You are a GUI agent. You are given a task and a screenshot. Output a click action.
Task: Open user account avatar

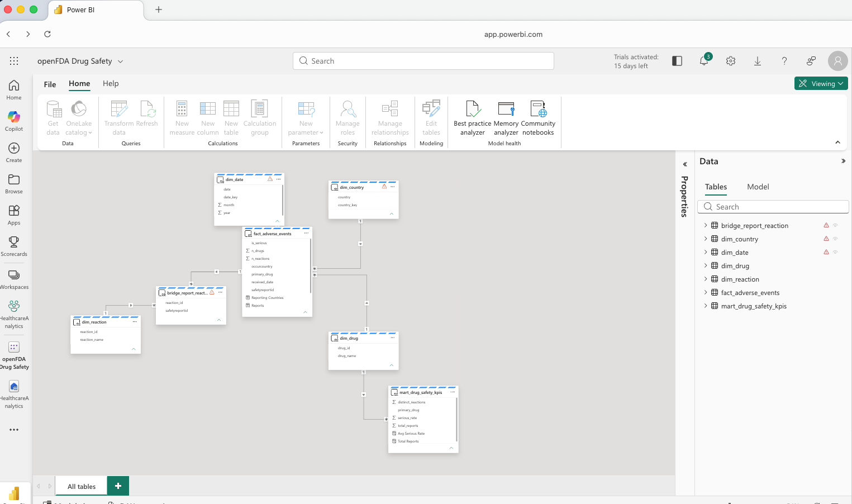(x=838, y=61)
